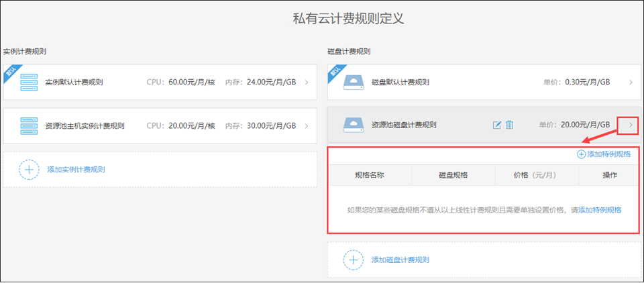
Task: Click the 磁盘默认计费规则 rule name text
Action: click(x=400, y=82)
